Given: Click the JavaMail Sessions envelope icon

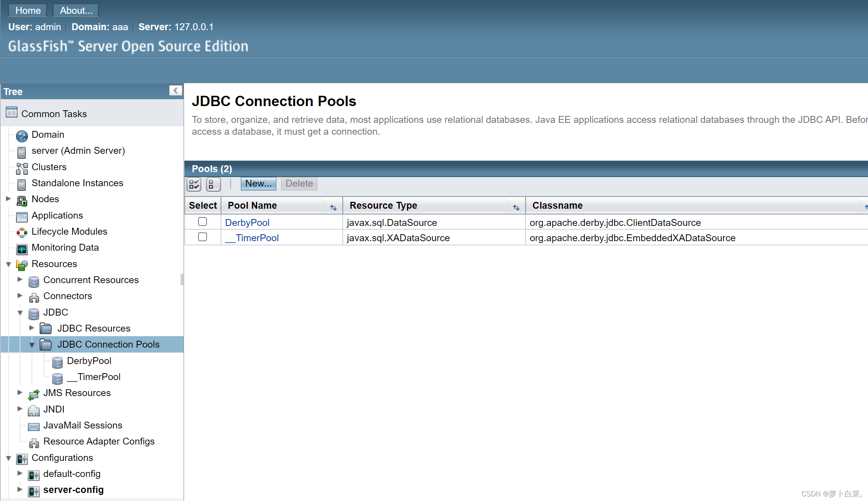Looking at the screenshot, I should point(34,427).
